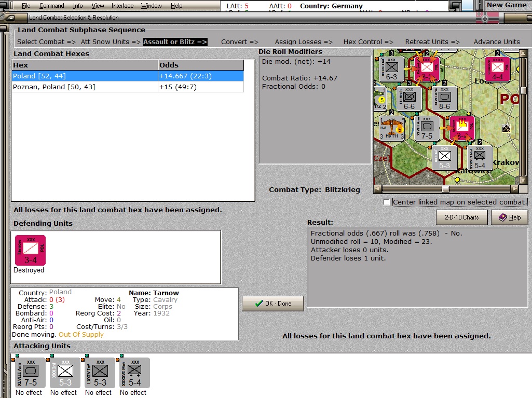Select the 5-4 motorized counter in Attacking Units

point(135,373)
